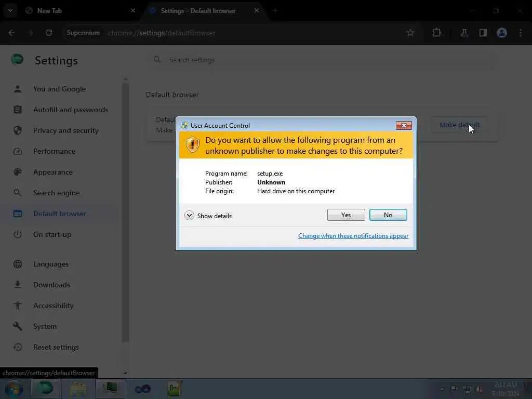Click the Action Center flag tray icon

coord(454,389)
